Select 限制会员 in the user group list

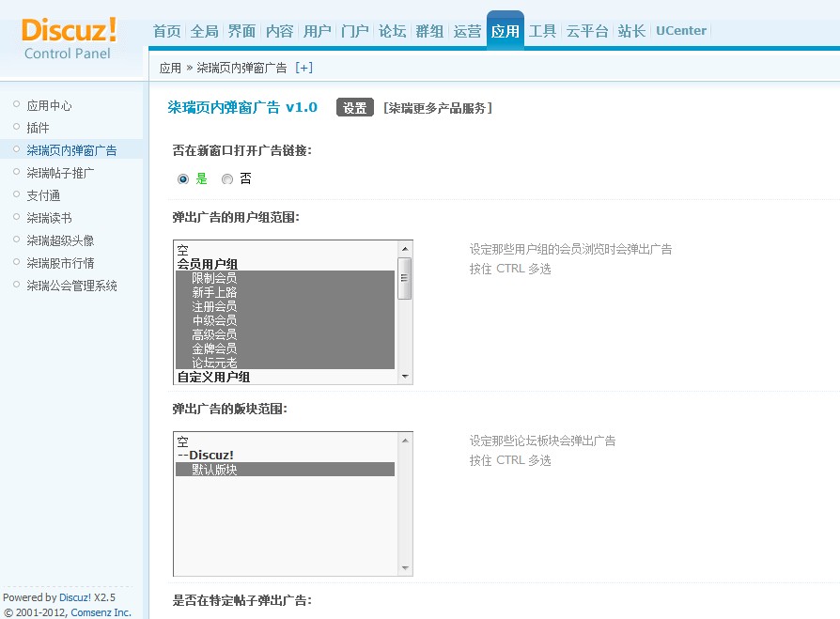coord(285,278)
